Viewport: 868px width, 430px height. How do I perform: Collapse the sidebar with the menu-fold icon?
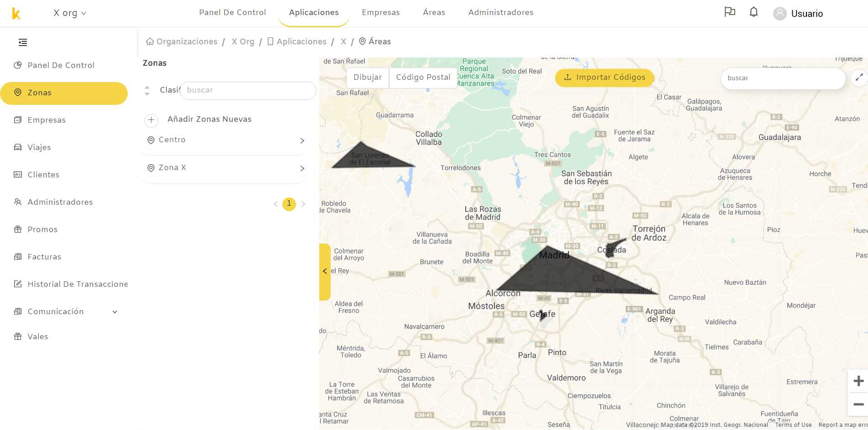tap(23, 42)
